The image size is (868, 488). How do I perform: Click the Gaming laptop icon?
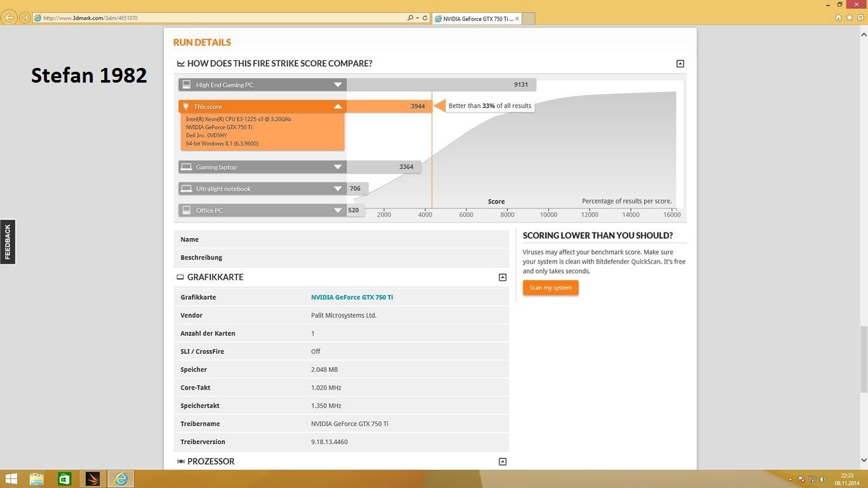pos(186,167)
